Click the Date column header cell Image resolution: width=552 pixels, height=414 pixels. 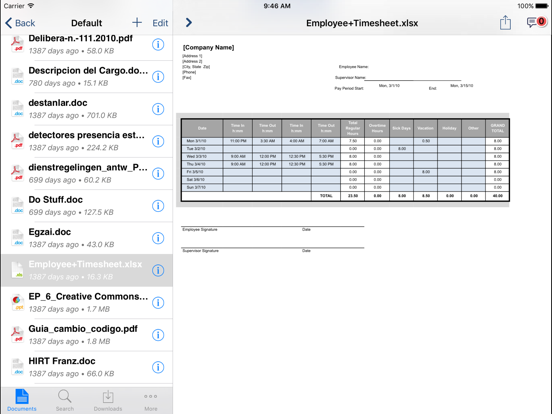202,128
